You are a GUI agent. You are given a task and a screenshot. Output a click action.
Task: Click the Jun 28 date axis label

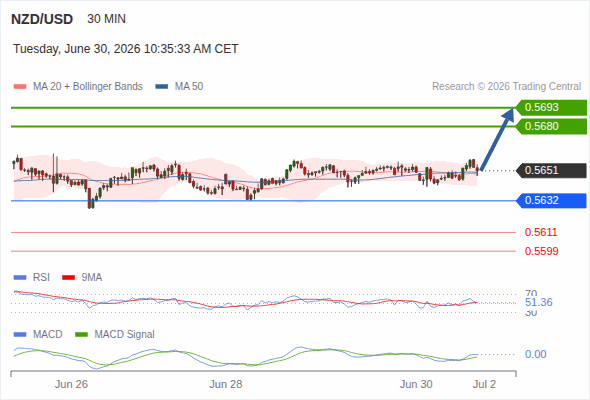tap(226, 385)
